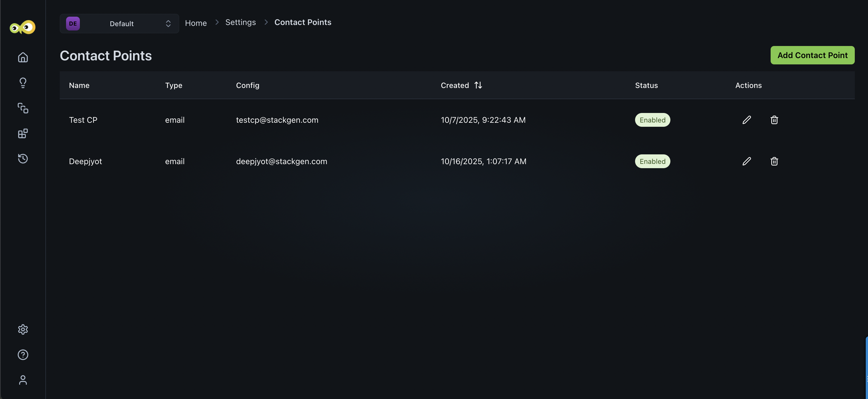
Task: Delete the Deepjyot contact point
Action: click(774, 161)
